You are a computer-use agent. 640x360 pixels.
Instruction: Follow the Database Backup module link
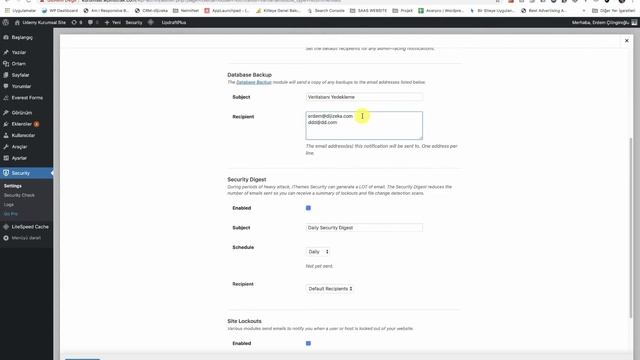tap(254, 82)
